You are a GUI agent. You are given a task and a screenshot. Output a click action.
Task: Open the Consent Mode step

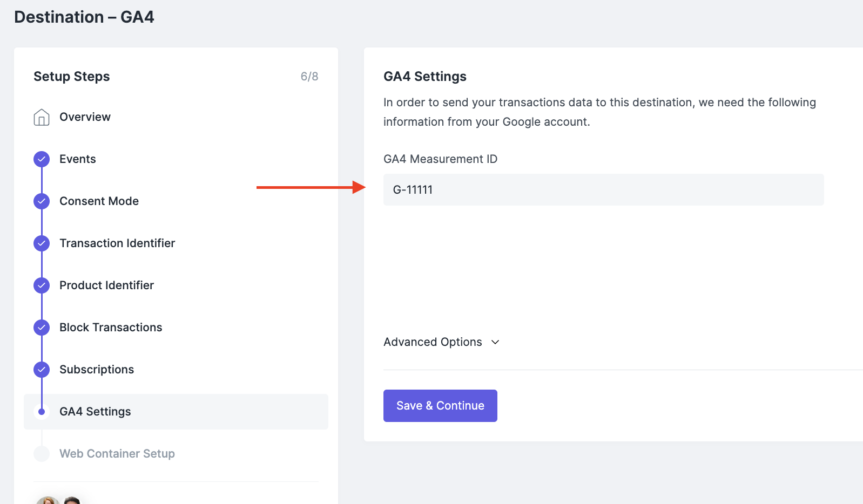pos(99,201)
